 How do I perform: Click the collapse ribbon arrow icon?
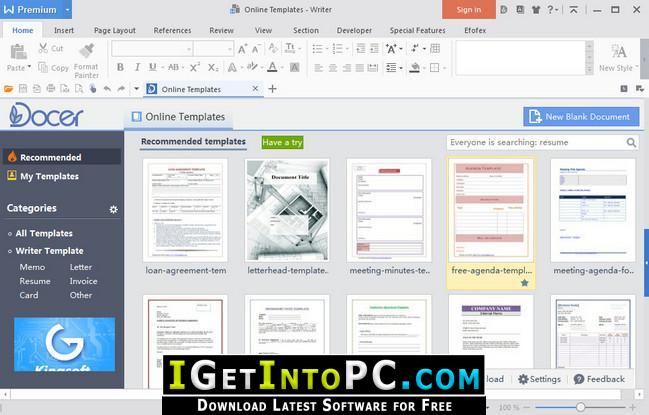tap(573, 10)
